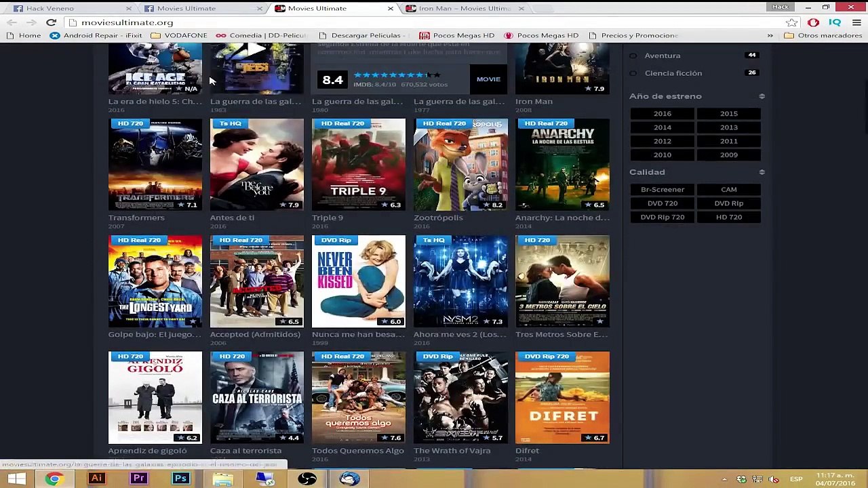Close the Hack Veneno tab
868x488 pixels.
pyautogui.click(x=130, y=8)
